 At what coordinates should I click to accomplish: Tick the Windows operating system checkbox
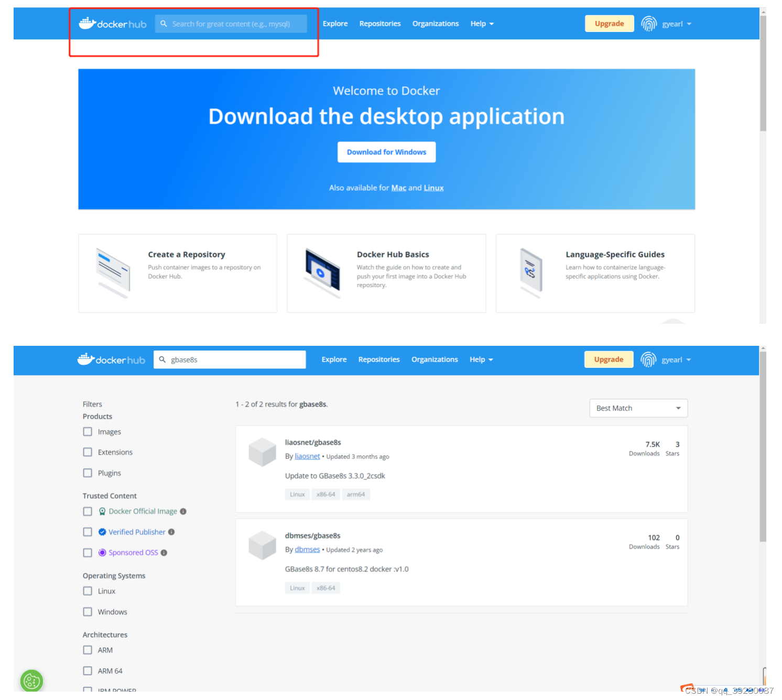(88, 612)
